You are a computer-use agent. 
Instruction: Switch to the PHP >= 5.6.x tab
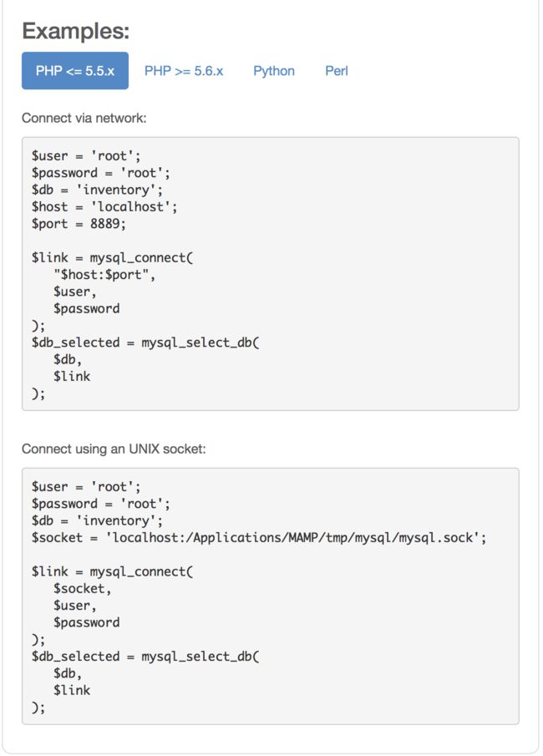[184, 71]
